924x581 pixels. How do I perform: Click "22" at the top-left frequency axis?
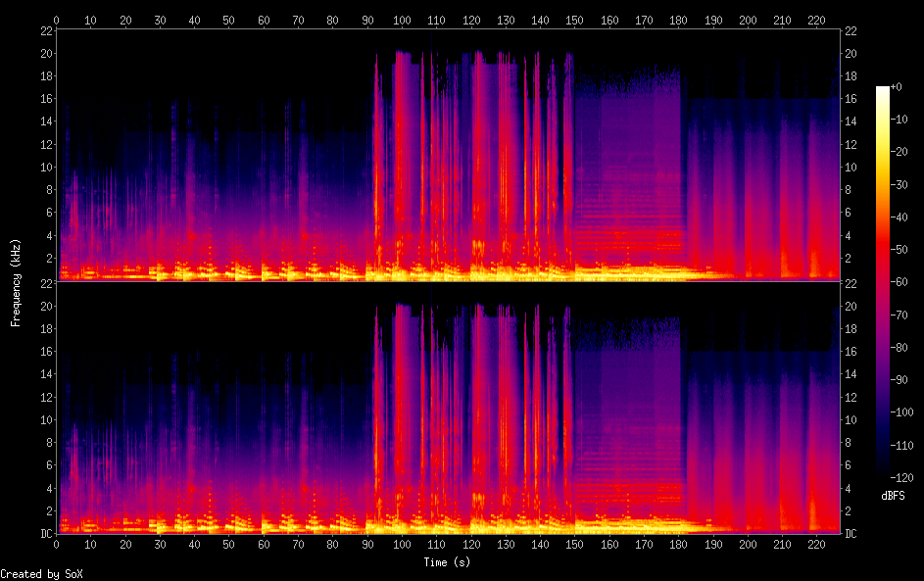point(47,30)
